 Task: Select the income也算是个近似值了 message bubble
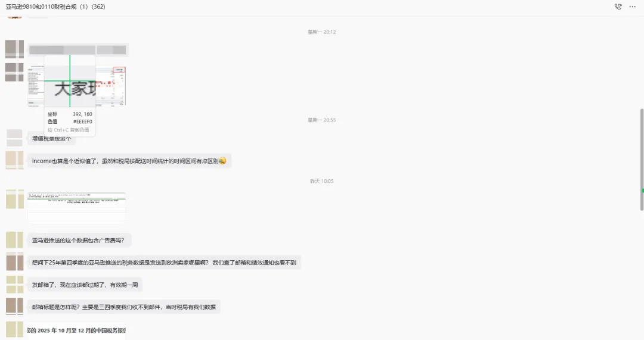[x=129, y=161]
